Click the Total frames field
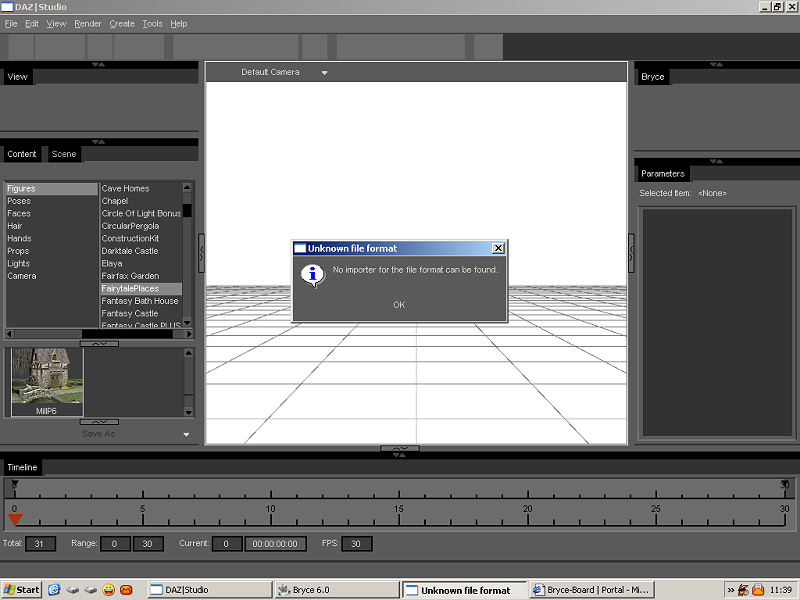 (x=40, y=544)
